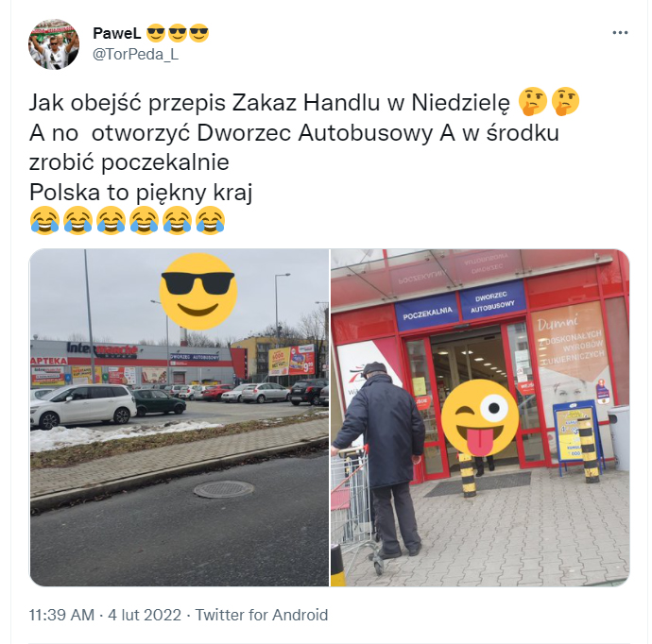Image resolution: width=652 pixels, height=644 pixels.
Task: Click the first sunglasses emoji beside PaweL
Action: pos(156,33)
